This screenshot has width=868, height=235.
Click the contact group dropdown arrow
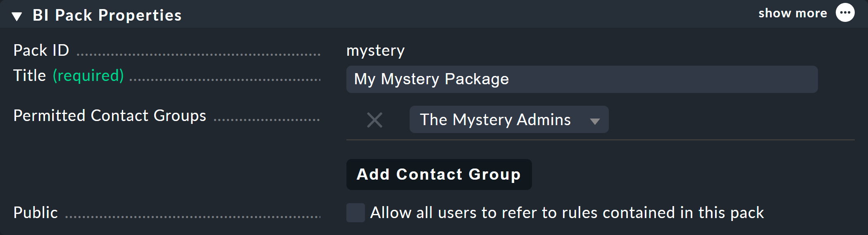(x=595, y=121)
